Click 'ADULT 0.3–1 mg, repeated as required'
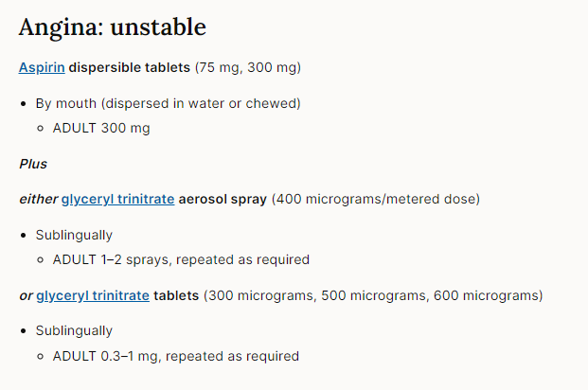The image size is (588, 390). (176, 356)
